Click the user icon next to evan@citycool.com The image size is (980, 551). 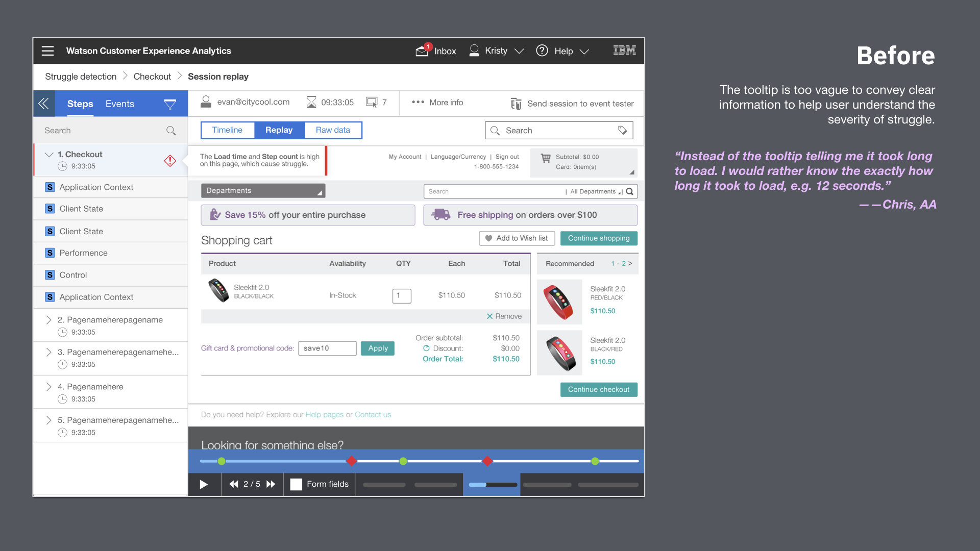pos(206,102)
